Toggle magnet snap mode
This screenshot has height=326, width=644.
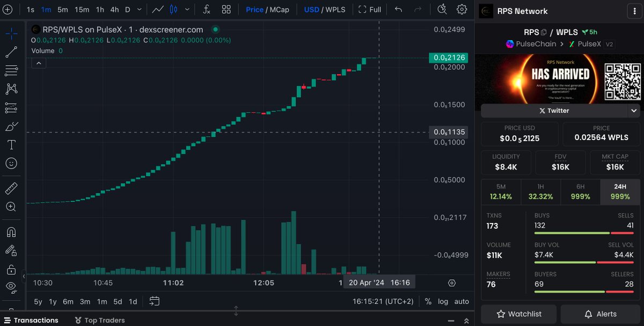(11, 232)
